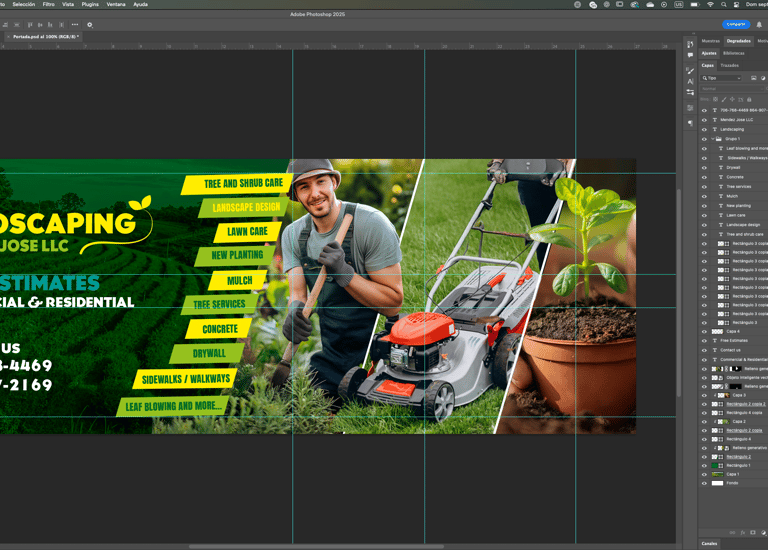Click the horizontal scrollbar below the canvas

coord(316,547)
